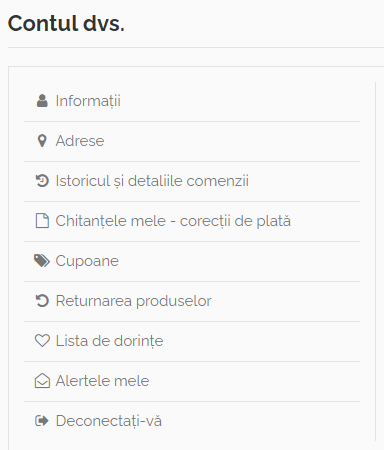This screenshot has height=450, width=384.
Task: Click the map pin icon beside Adrese
Action: click(42, 141)
